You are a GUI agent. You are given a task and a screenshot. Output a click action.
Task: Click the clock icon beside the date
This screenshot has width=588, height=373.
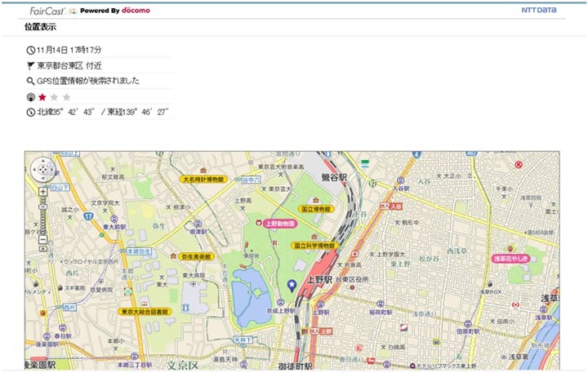click(31, 51)
